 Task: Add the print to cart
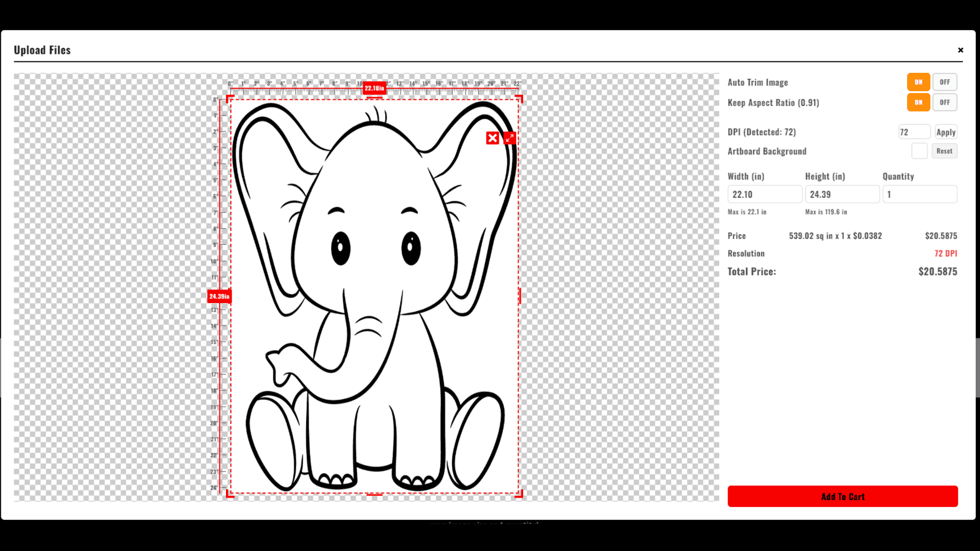pos(842,497)
